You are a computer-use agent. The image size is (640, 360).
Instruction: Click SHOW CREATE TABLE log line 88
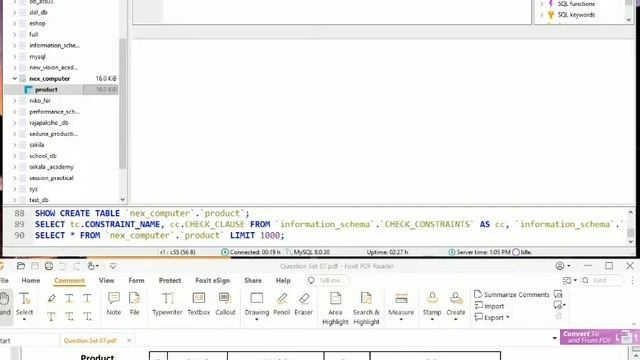[142, 213]
